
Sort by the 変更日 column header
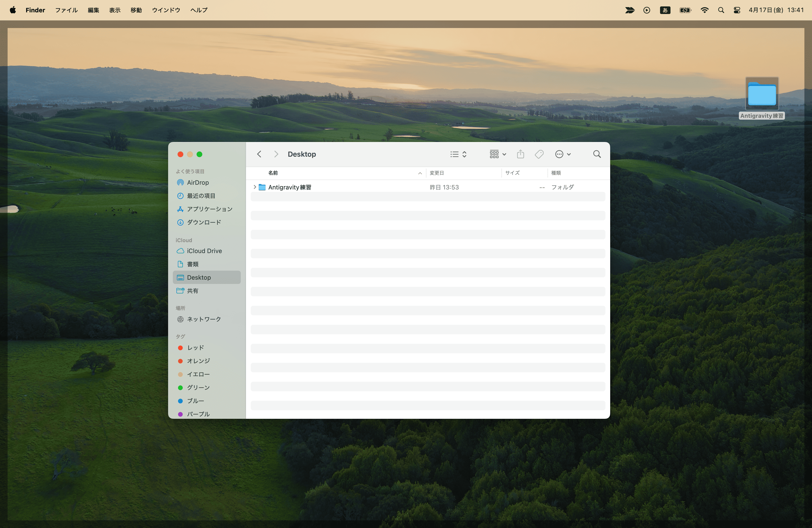[x=437, y=173]
